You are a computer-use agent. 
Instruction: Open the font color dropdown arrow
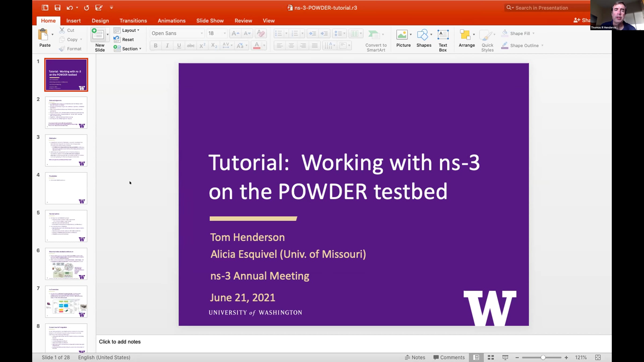pyautogui.click(x=264, y=46)
